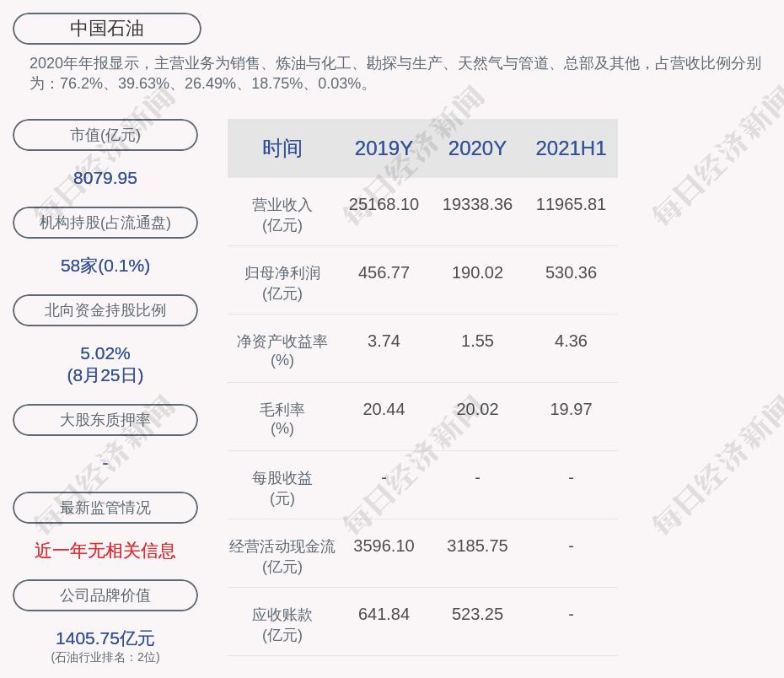The height and width of the screenshot is (678, 784).
Task: Click the 每股收益 (元) row label
Action: tap(282, 488)
